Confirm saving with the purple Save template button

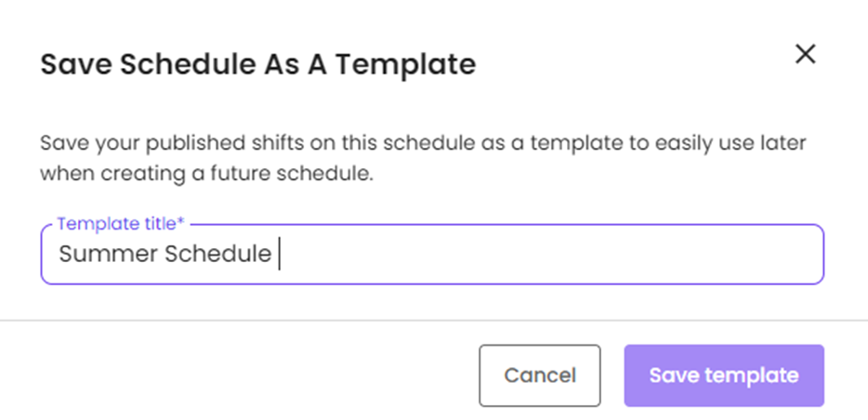pos(723,375)
